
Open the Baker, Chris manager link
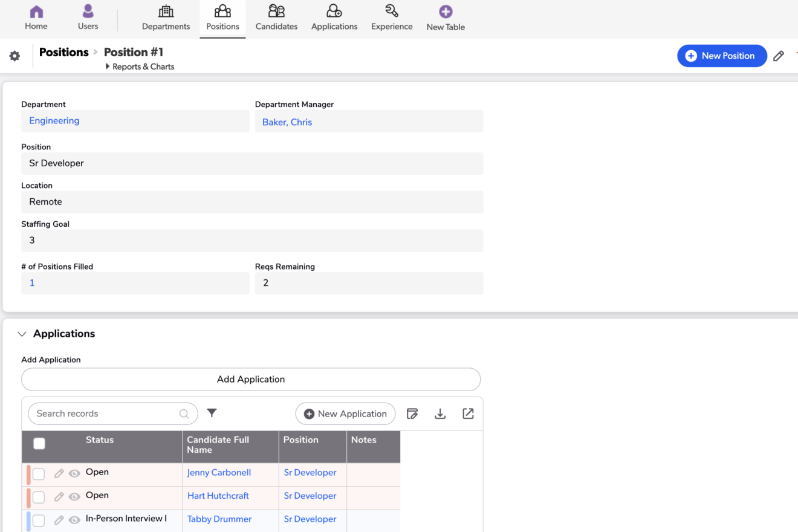pos(287,122)
